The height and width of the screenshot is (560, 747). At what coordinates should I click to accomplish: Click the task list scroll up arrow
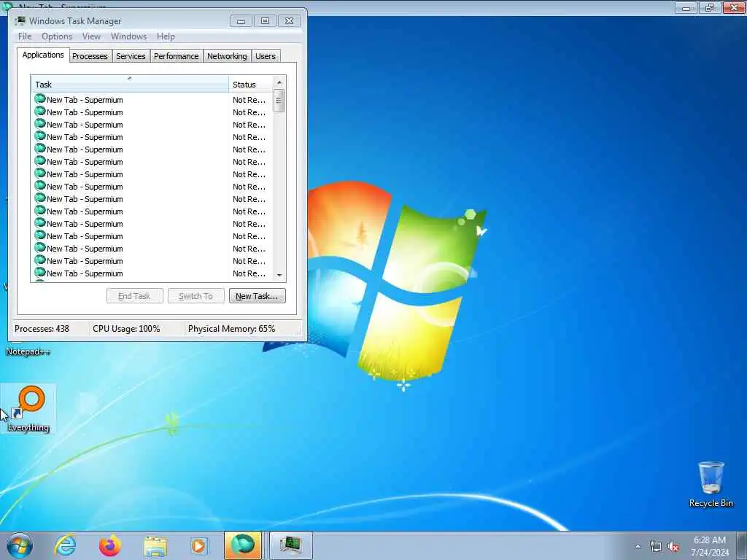(279, 82)
